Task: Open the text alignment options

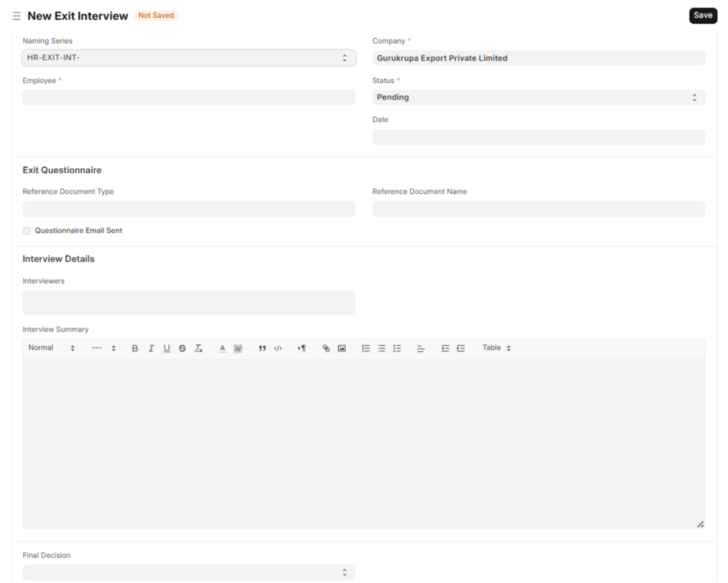Action: coord(421,348)
